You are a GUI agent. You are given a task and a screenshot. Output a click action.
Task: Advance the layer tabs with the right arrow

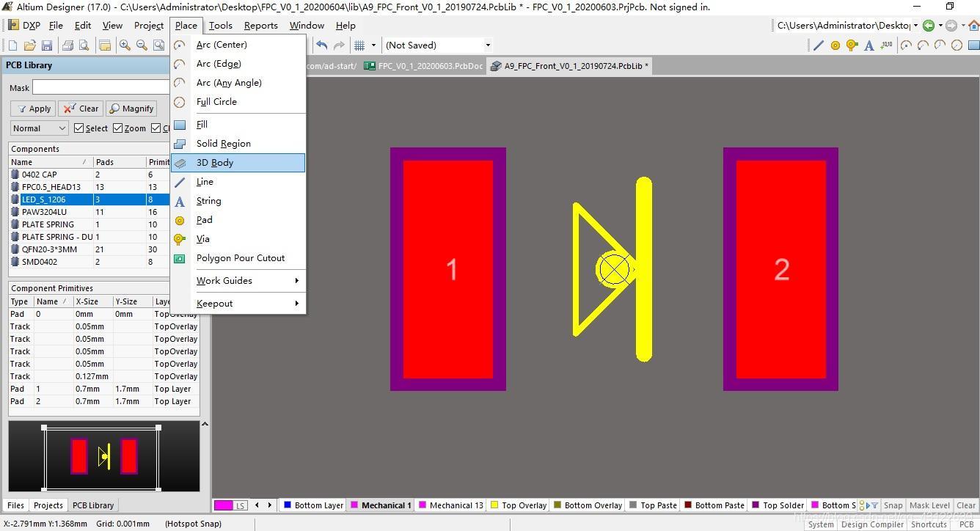pyautogui.click(x=270, y=505)
